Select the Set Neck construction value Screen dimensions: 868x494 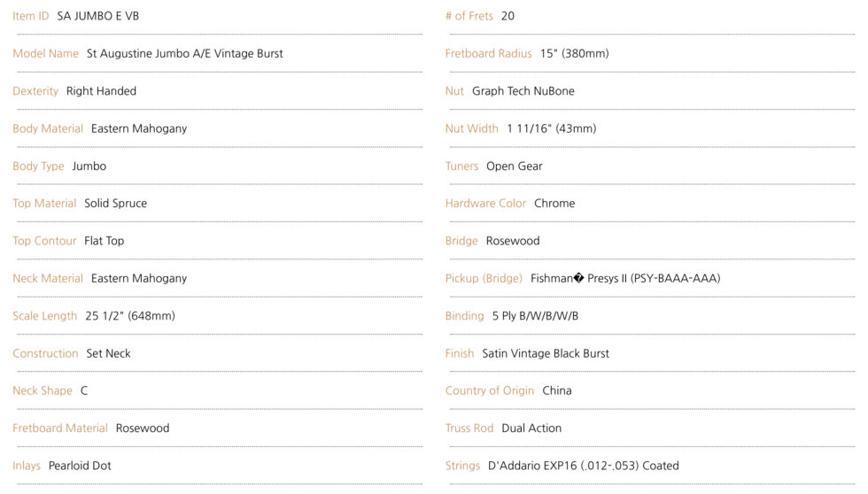pyautogui.click(x=108, y=353)
